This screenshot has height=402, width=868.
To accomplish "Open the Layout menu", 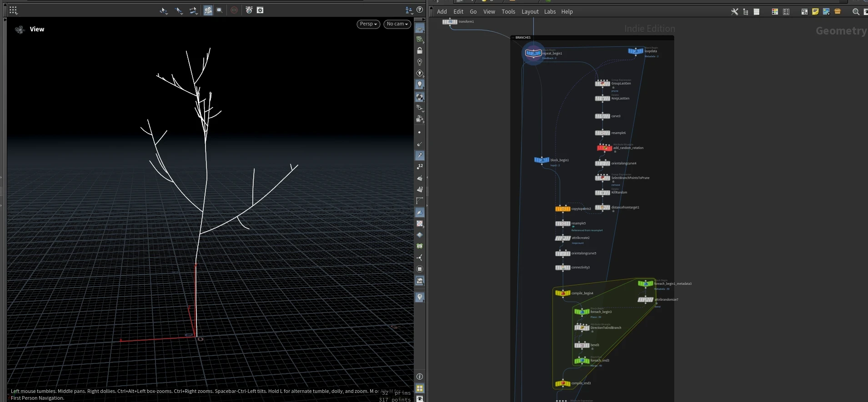I will point(530,12).
